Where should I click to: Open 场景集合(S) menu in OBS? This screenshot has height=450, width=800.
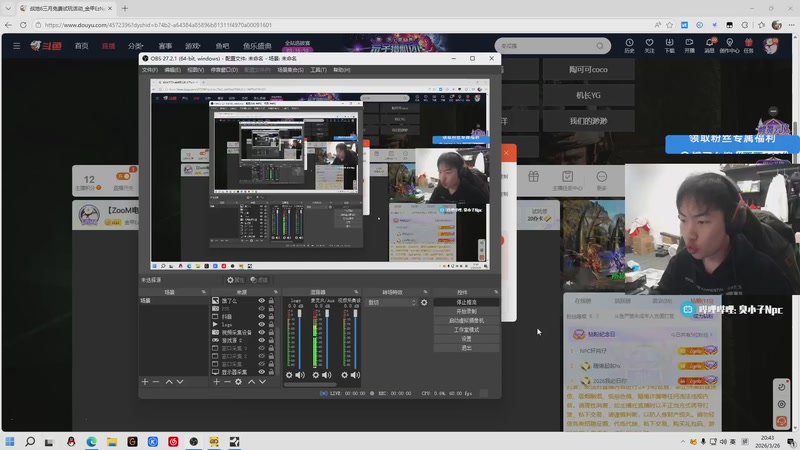[290, 70]
